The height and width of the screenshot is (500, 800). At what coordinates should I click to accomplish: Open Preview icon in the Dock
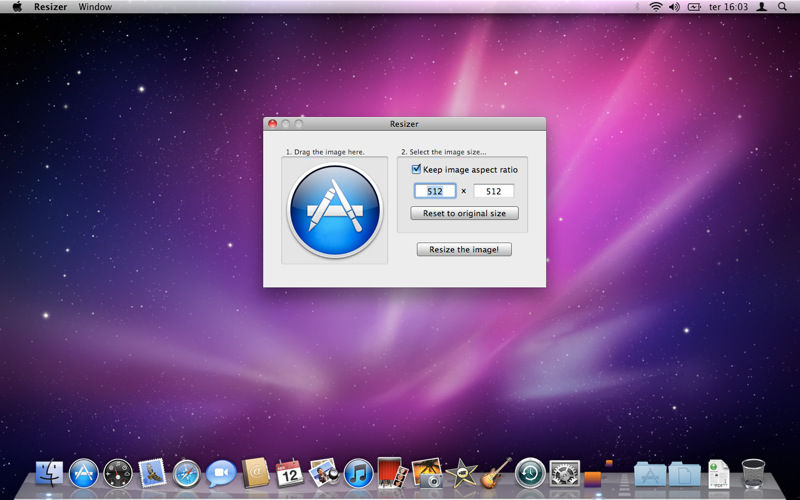coord(324,472)
